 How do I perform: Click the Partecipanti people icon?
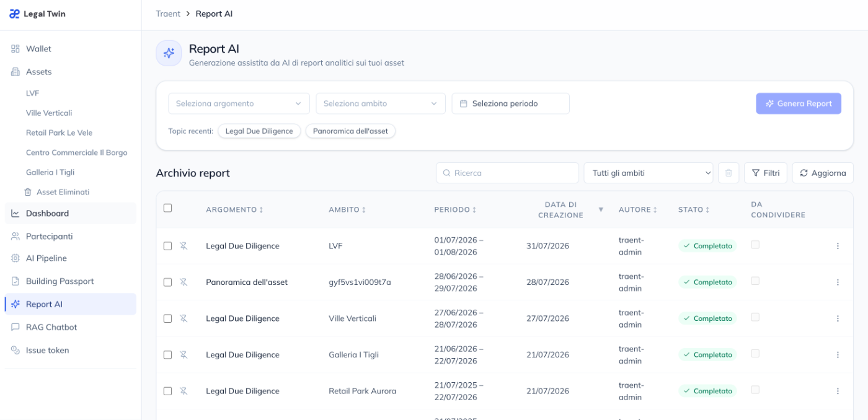click(15, 236)
